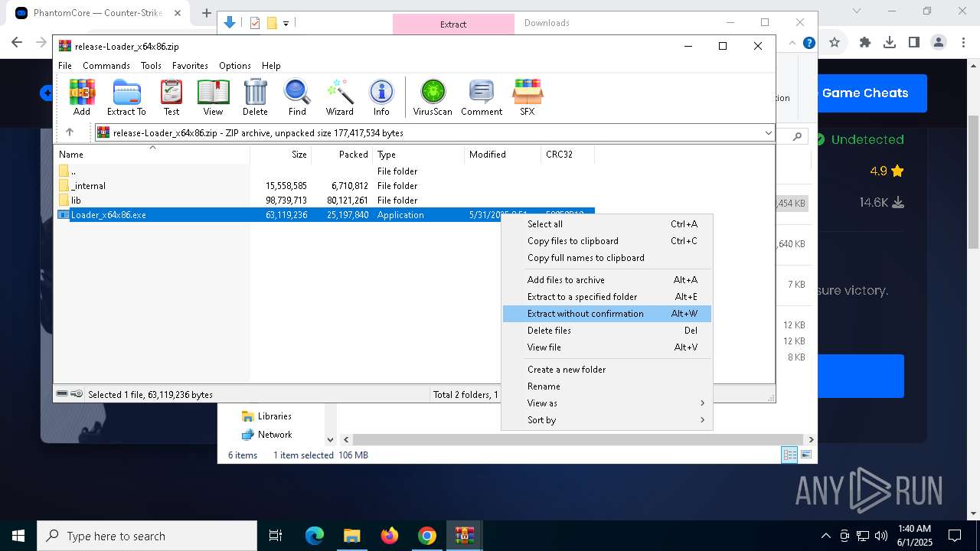The image size is (980, 551).
Task: Open the Favorites menu
Action: tap(190, 66)
